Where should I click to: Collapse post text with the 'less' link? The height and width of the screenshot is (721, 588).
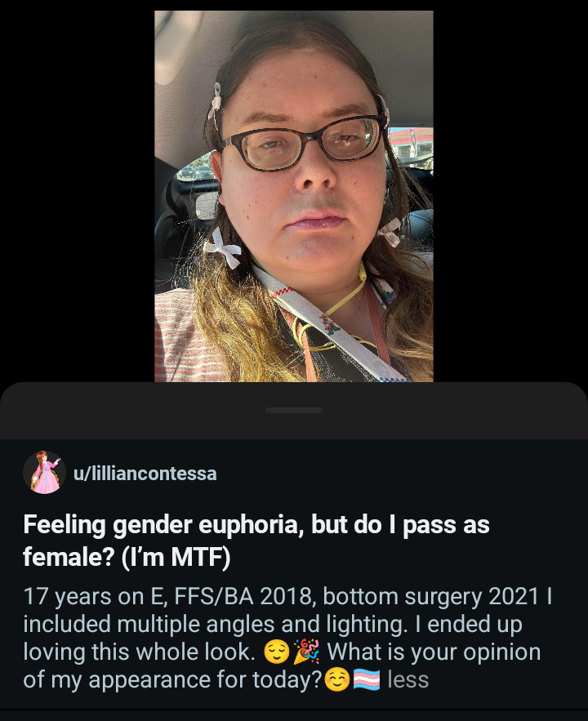408,679
